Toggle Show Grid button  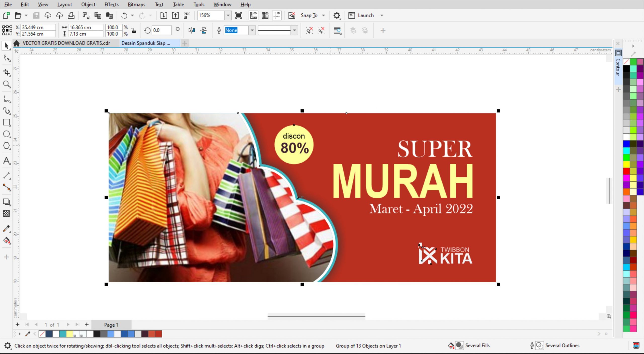(265, 15)
